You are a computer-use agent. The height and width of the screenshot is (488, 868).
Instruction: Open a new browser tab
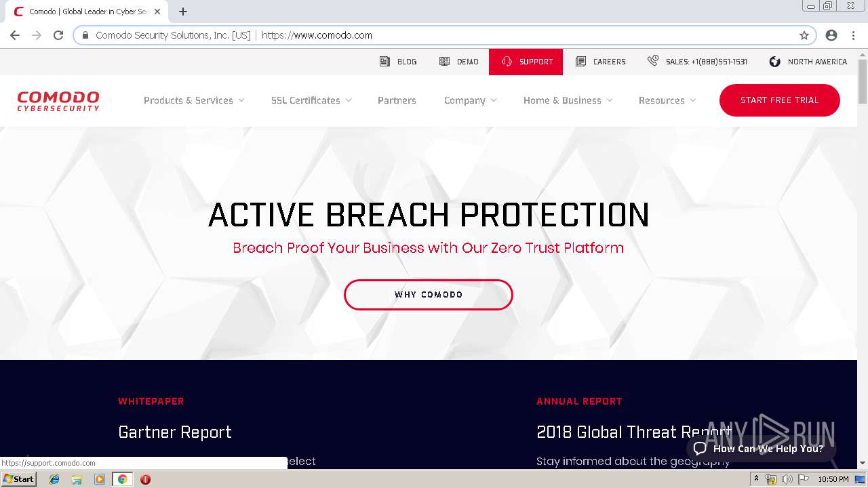(183, 12)
